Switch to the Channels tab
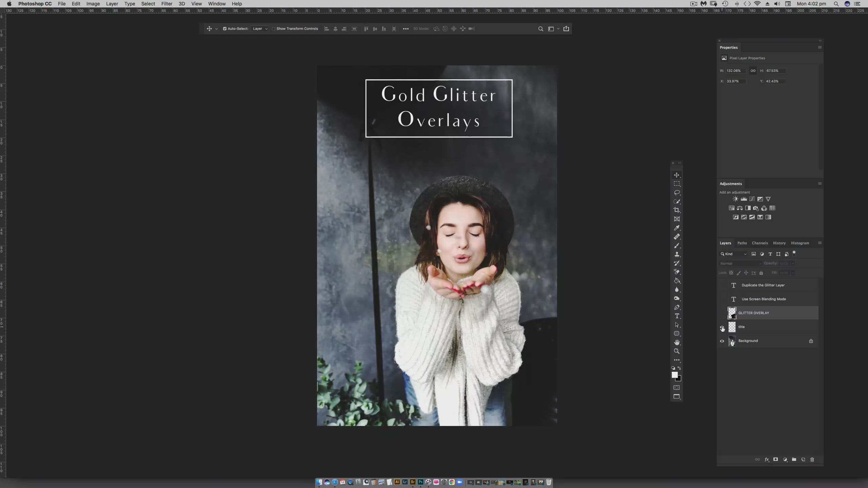This screenshot has height=488, width=868. pos(759,243)
